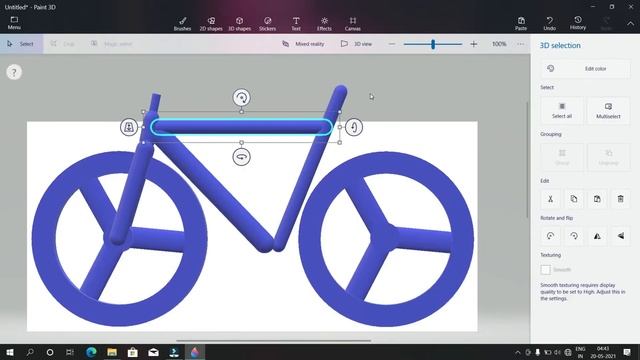Activate the Select tool
The height and width of the screenshot is (360, 640).
pos(21,44)
